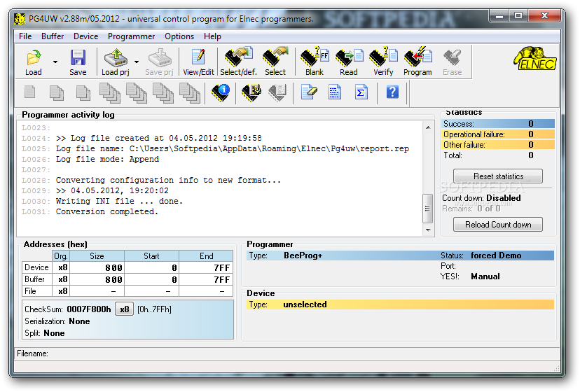Click the Program device icon
580x392 pixels.
coord(417,62)
